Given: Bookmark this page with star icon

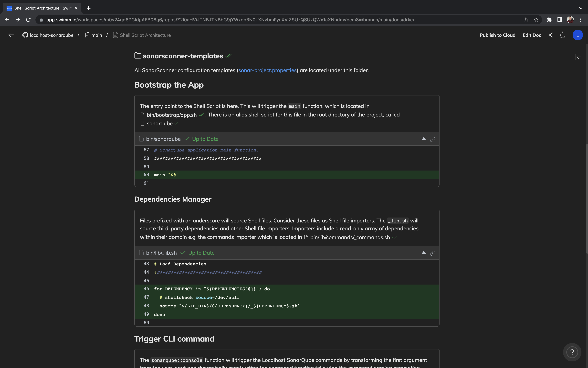Looking at the screenshot, I should pos(536,20).
